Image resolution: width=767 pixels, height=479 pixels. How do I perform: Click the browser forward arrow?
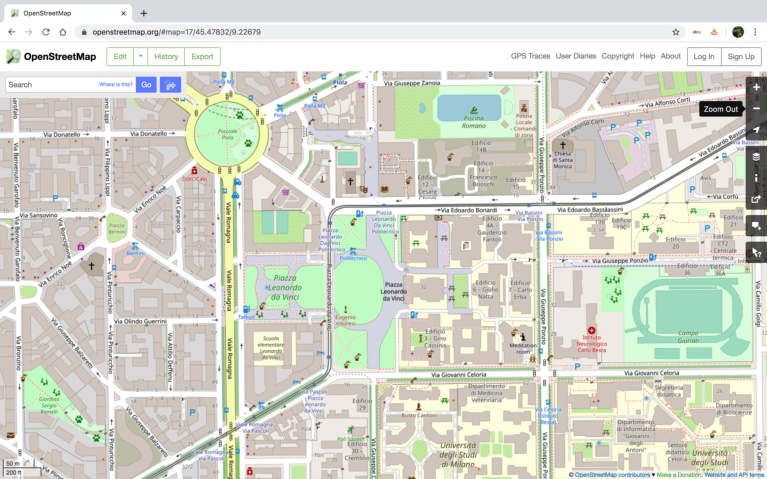point(28,32)
